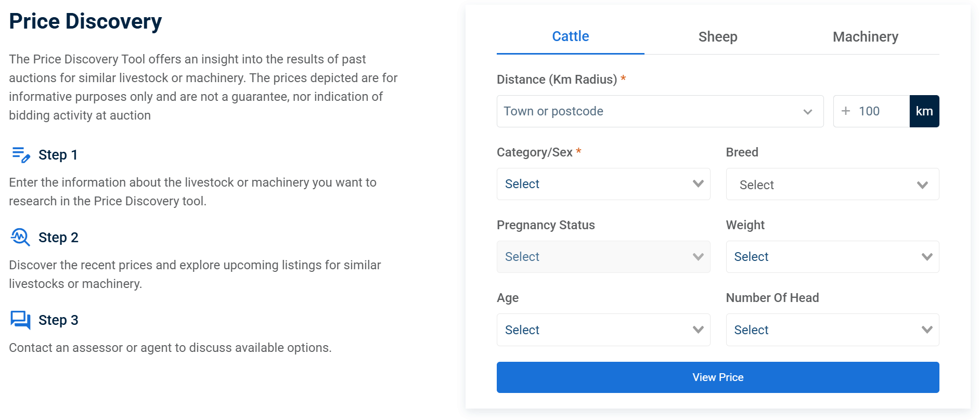
Task: Click the plus icon beside 100
Action: (846, 111)
